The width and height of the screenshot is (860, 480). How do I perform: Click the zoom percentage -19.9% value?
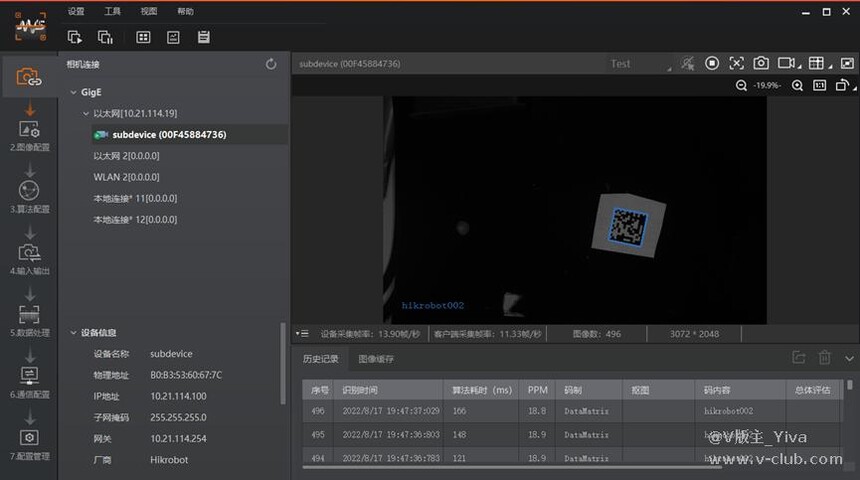coord(767,86)
